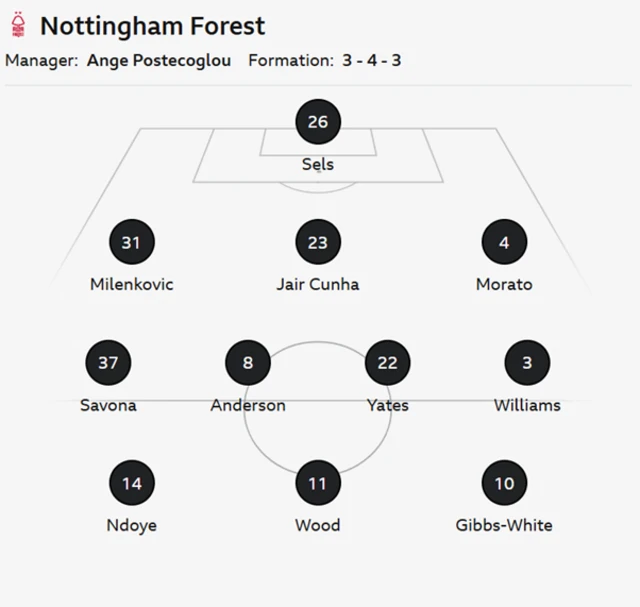640x607 pixels.
Task: Open the Wood player name label
Action: [318, 525]
